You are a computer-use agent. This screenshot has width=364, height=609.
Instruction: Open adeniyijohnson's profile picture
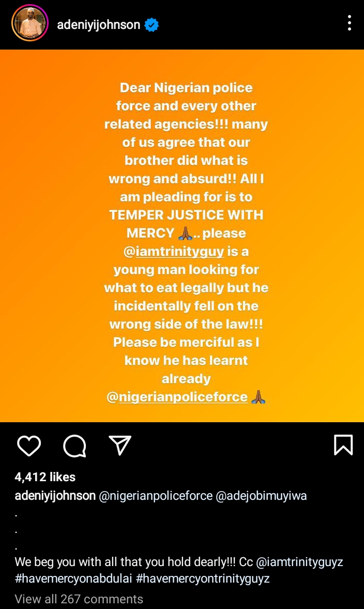pos(29,24)
